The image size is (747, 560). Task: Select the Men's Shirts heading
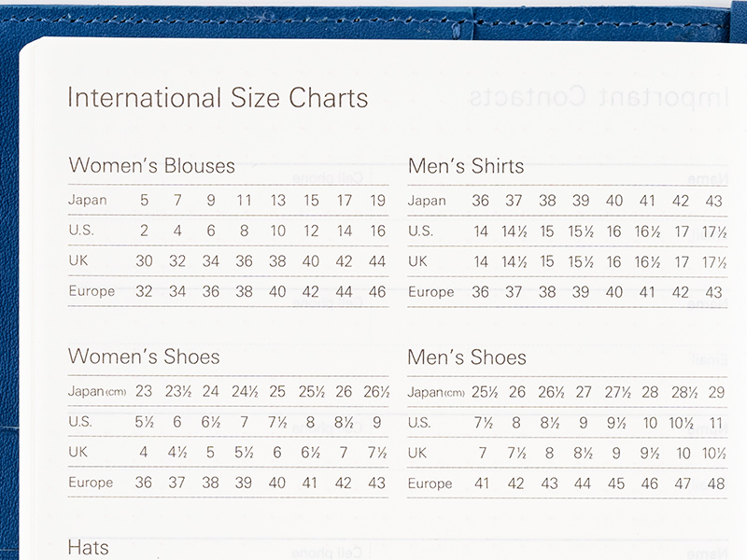[x=466, y=166]
